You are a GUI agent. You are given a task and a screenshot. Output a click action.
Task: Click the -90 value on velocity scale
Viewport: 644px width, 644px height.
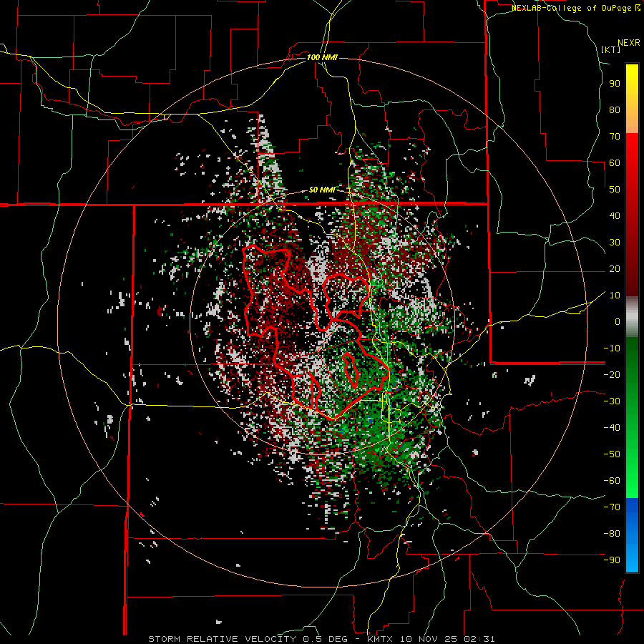coord(612,560)
